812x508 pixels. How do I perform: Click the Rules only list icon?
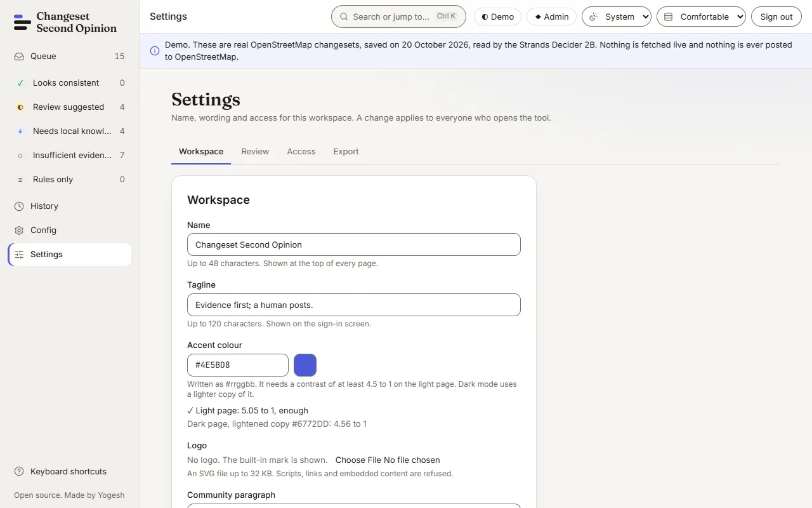(20, 180)
